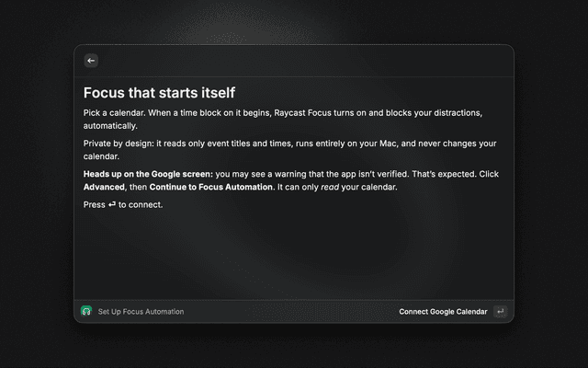Viewport: 588px width, 368px height.
Task: Click the "Set Up Focus Automation" command label
Action: [x=141, y=312]
